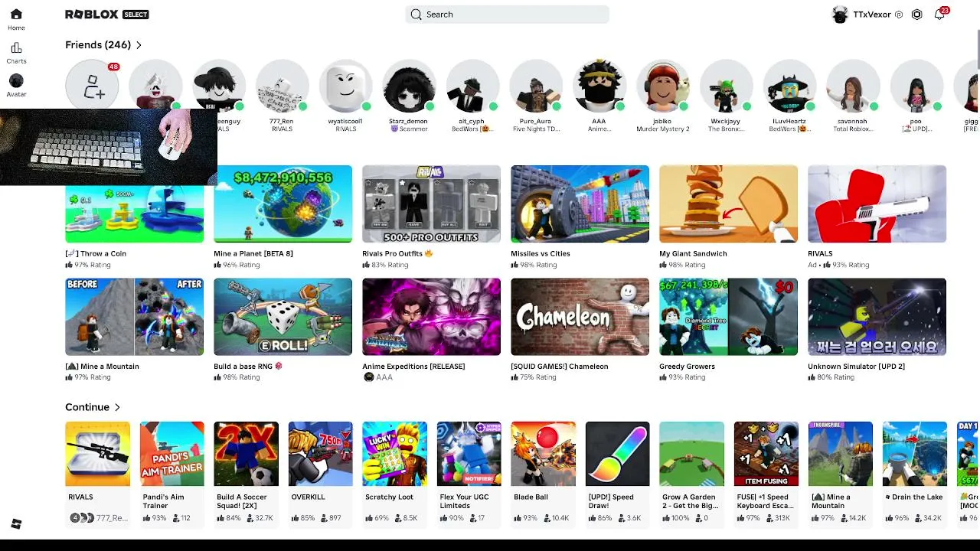Open Rivals Pro Outfits thumbnail
The image size is (980, 551).
coord(431,204)
